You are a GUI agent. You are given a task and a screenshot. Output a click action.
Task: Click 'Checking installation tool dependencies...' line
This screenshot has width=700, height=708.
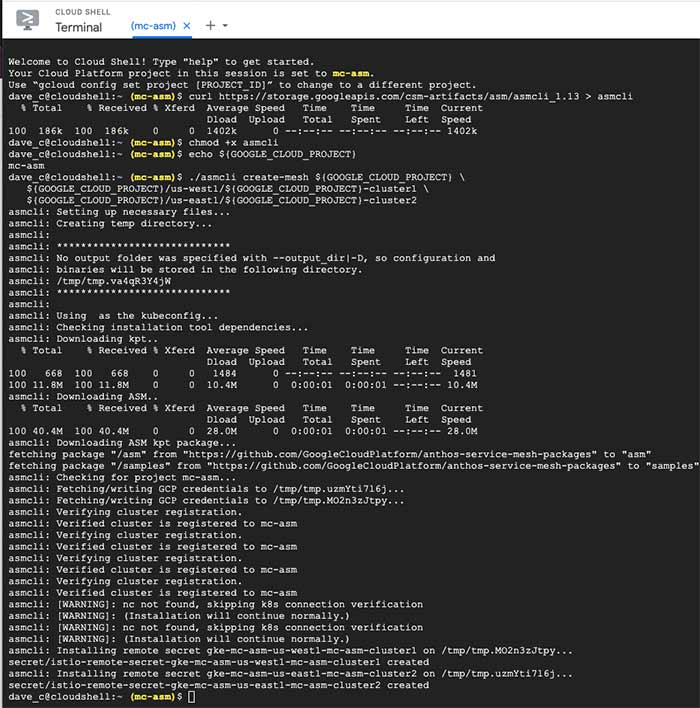click(158, 327)
